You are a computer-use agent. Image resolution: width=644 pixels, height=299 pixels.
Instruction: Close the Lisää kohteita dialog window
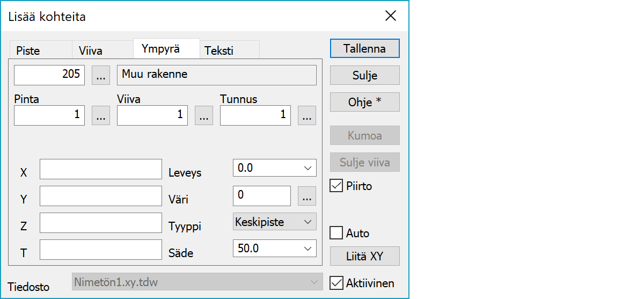[391, 16]
